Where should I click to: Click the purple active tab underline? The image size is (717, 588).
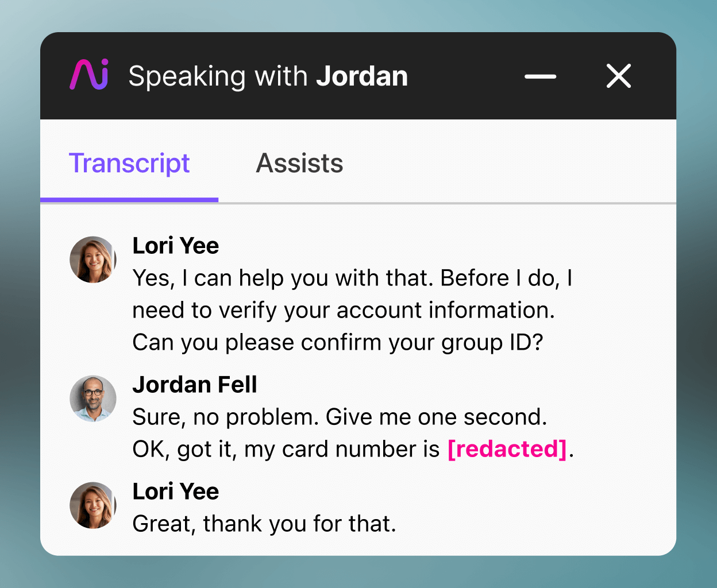tap(129, 200)
